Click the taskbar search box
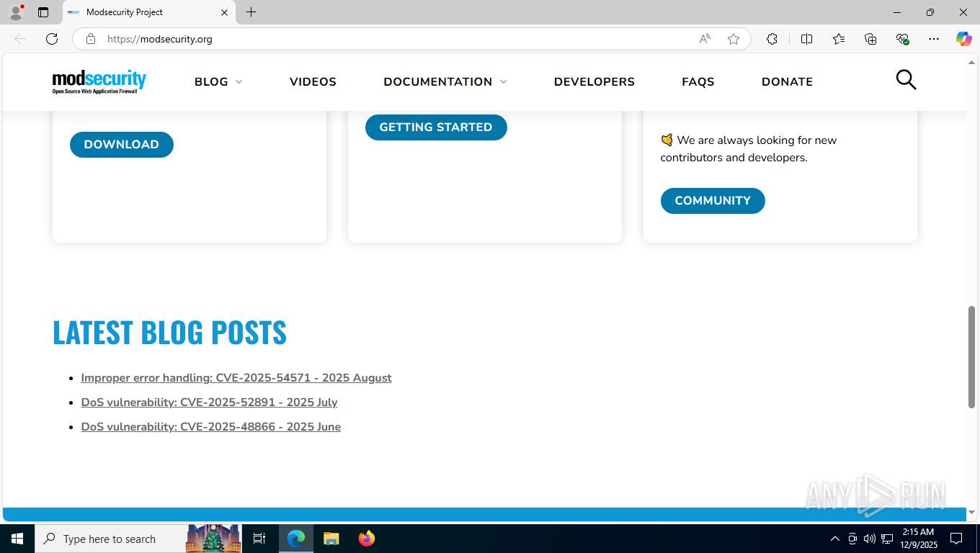This screenshot has height=553, width=980. (x=139, y=539)
